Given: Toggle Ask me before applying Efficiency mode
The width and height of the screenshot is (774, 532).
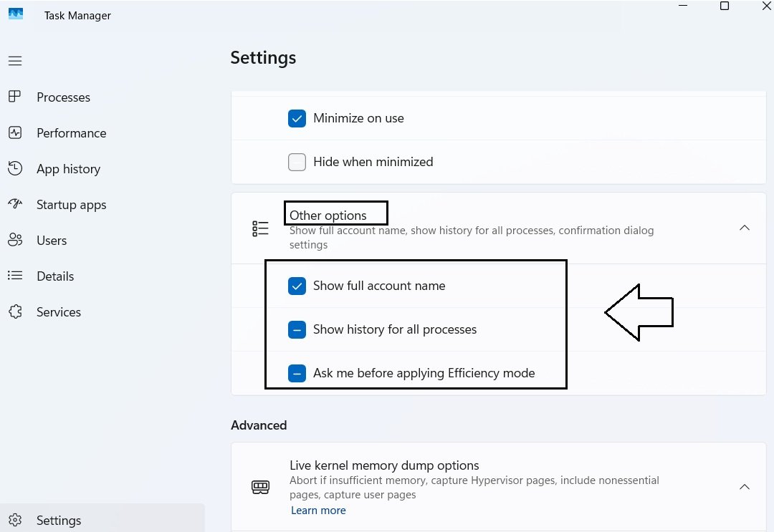Looking at the screenshot, I should [297, 373].
